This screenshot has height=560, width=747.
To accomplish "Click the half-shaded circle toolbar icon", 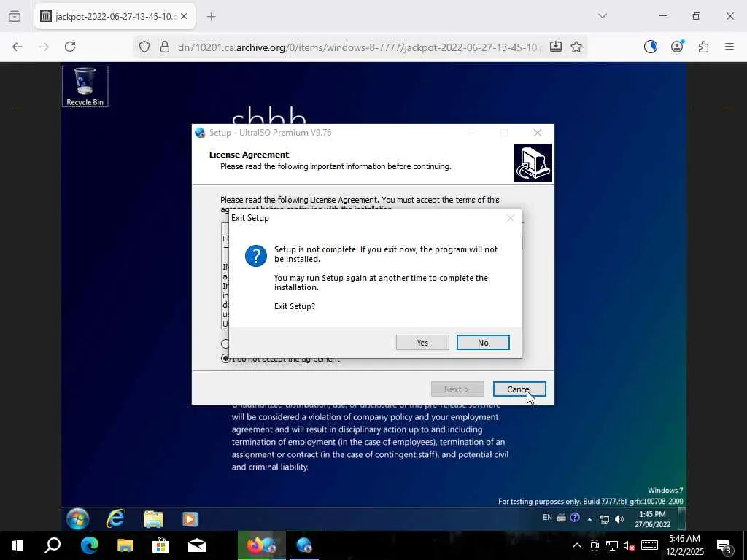I will click(650, 47).
